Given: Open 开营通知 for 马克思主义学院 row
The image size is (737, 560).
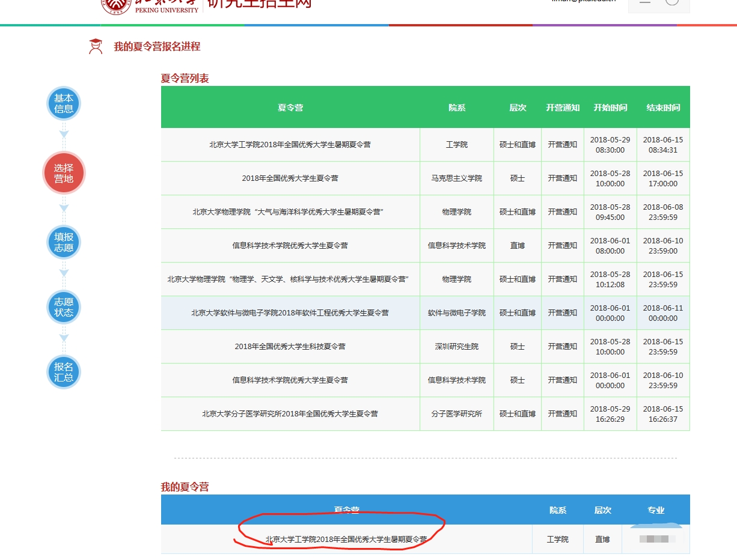Looking at the screenshot, I should [562, 178].
